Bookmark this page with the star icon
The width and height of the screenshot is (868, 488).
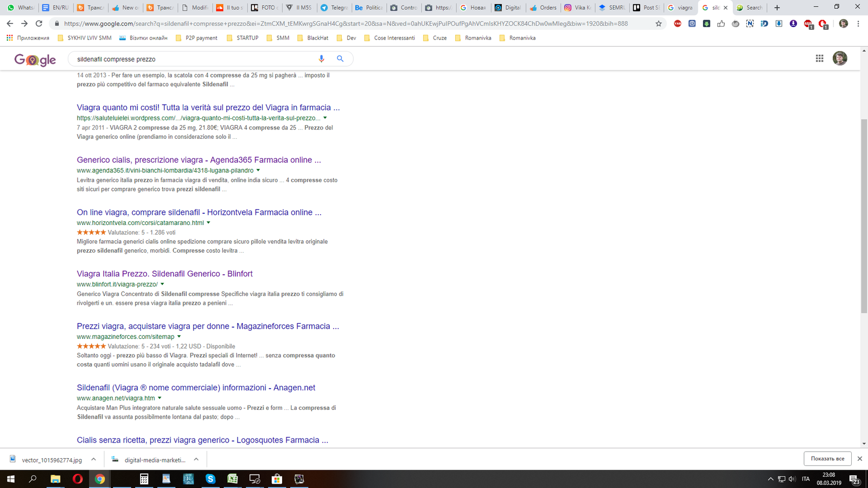pyautogui.click(x=659, y=24)
